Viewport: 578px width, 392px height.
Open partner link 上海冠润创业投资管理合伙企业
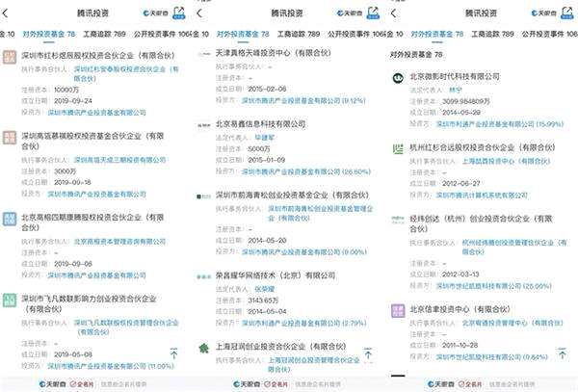tap(314, 365)
